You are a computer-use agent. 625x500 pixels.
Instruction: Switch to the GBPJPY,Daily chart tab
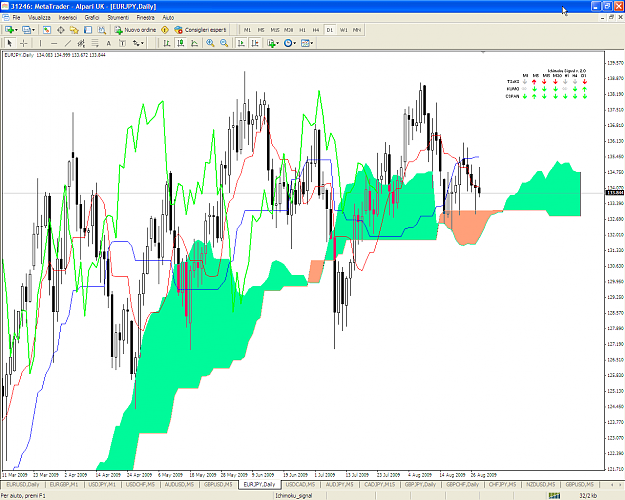420,485
